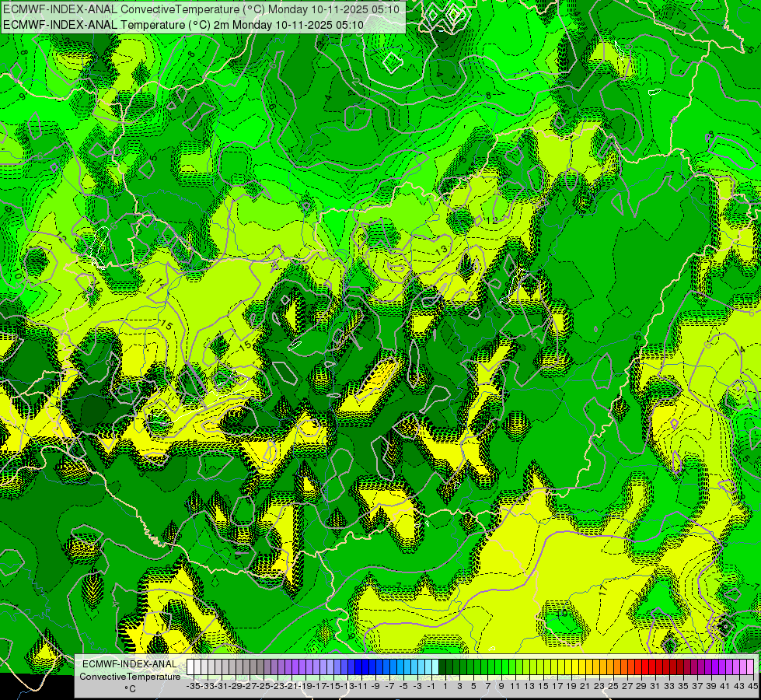
Task: Click the legend text 'ConvectiveTemperature'
Action: (130, 677)
